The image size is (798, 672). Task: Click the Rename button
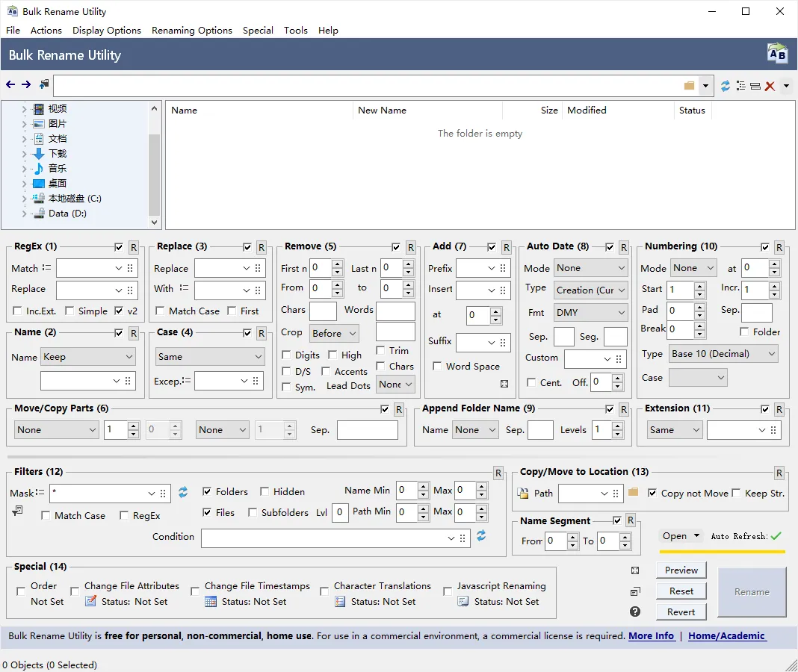pyautogui.click(x=752, y=592)
